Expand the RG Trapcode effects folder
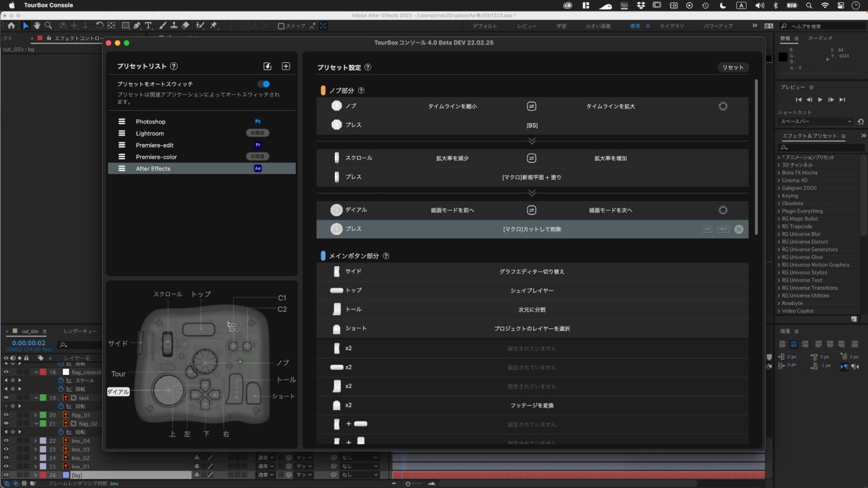The image size is (868, 488). (x=779, y=226)
